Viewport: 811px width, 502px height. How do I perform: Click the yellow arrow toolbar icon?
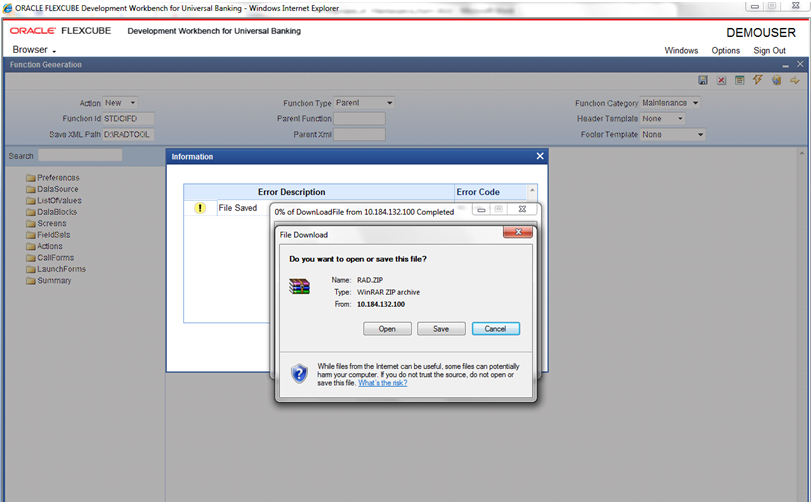[794, 80]
